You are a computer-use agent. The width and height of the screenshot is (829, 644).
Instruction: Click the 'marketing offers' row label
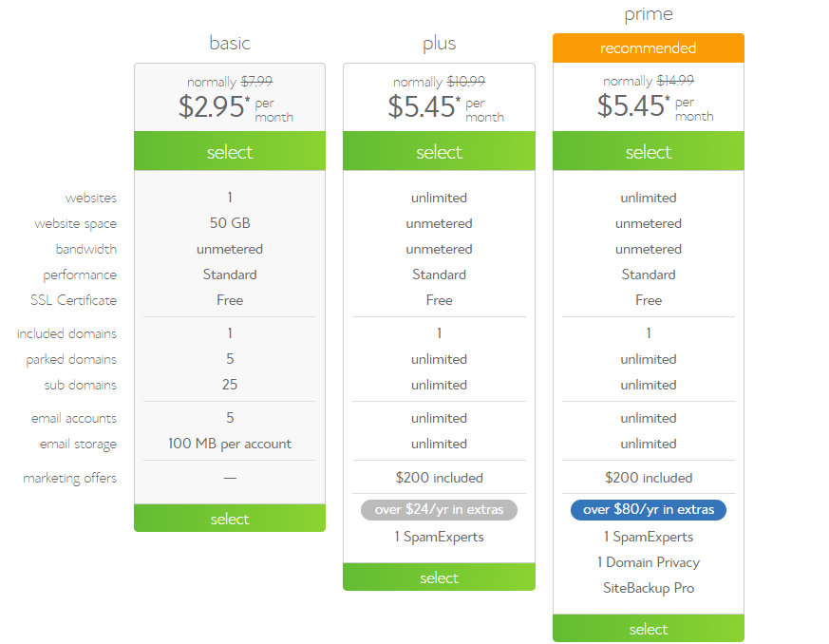coord(69,479)
